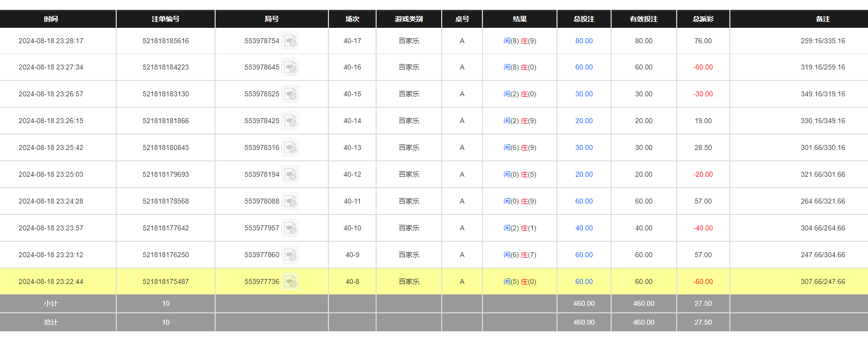Select the 总派彩 column header
This screenshot has height=349, width=868.
click(x=703, y=19)
